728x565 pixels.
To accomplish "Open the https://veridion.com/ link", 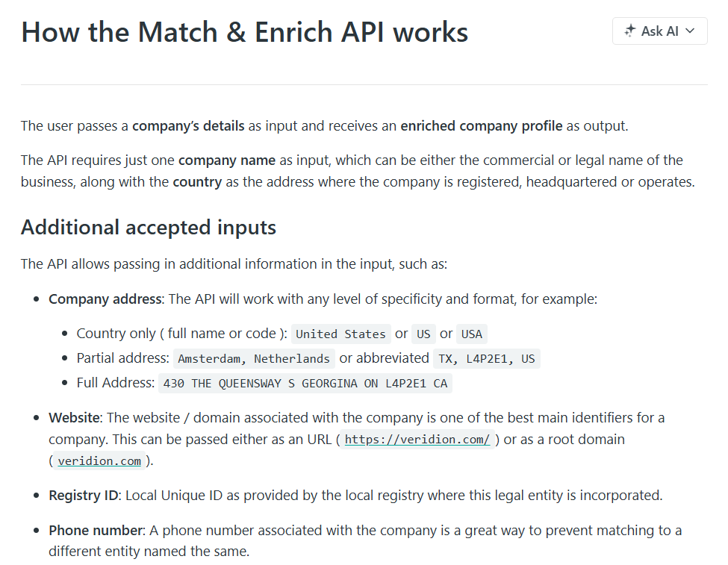I will [417, 439].
